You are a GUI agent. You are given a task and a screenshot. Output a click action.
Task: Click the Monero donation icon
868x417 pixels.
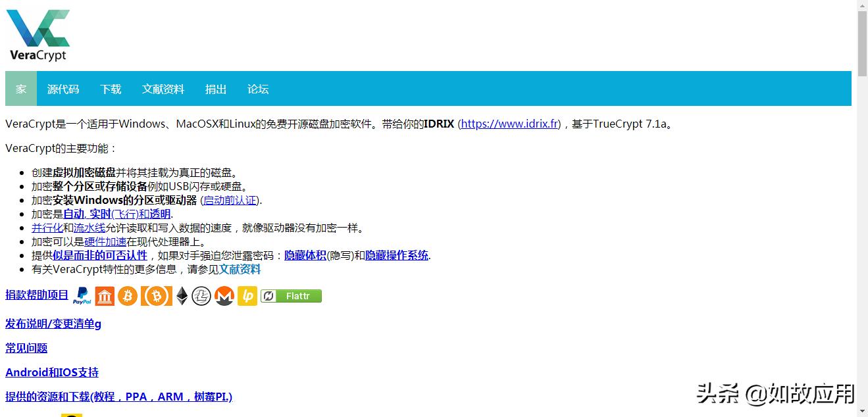click(224, 296)
